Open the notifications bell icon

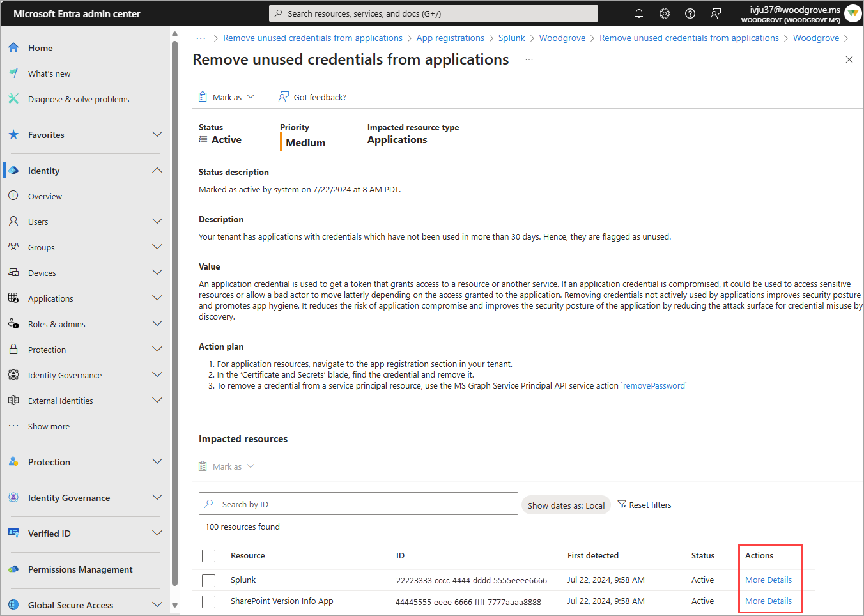(x=638, y=13)
